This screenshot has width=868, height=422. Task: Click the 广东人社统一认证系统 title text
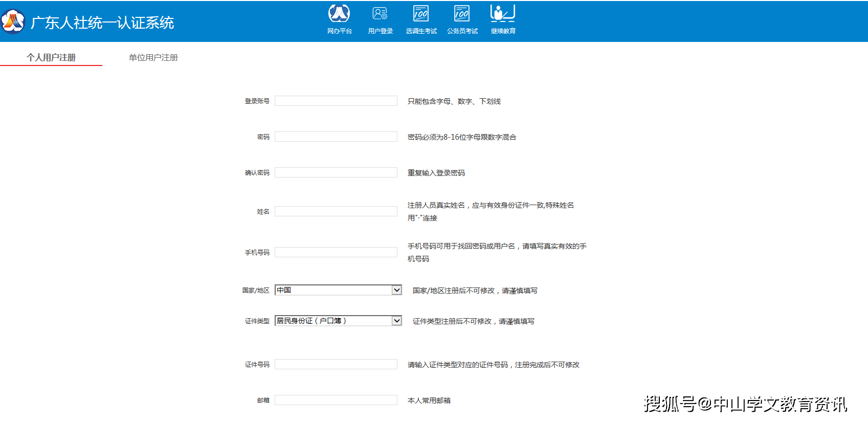(102, 23)
